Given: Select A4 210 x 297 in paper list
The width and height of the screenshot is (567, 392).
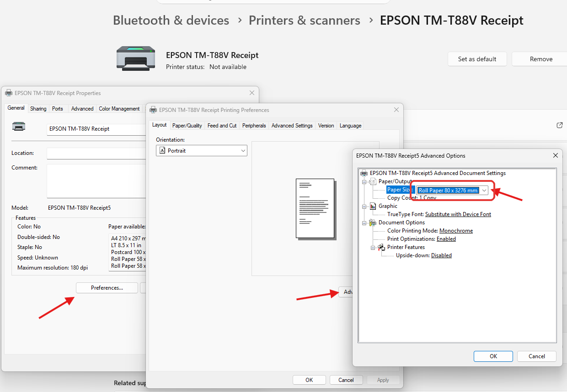Looking at the screenshot, I should tap(128, 238).
